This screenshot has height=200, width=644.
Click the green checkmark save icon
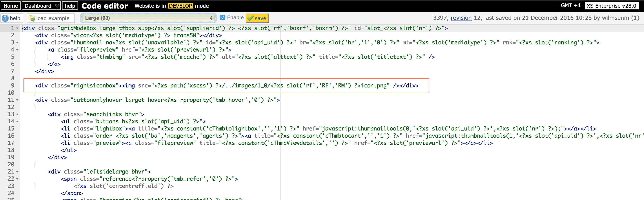tap(251, 18)
